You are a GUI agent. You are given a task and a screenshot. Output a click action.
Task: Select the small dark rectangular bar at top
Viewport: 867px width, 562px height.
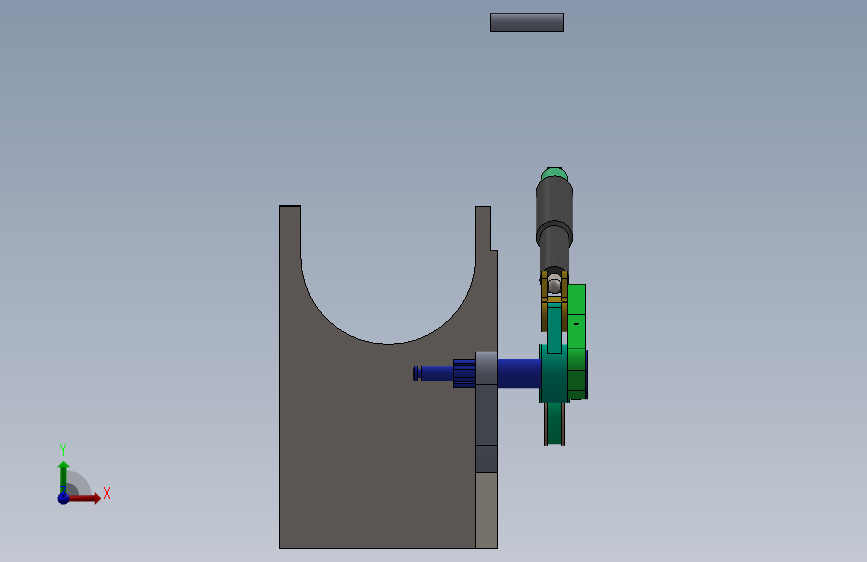[526, 23]
